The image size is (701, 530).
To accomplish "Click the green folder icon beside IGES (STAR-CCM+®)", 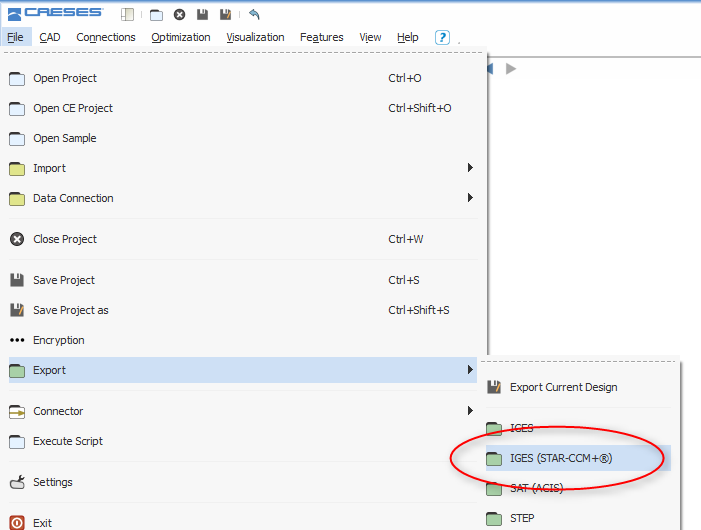I will (x=494, y=458).
